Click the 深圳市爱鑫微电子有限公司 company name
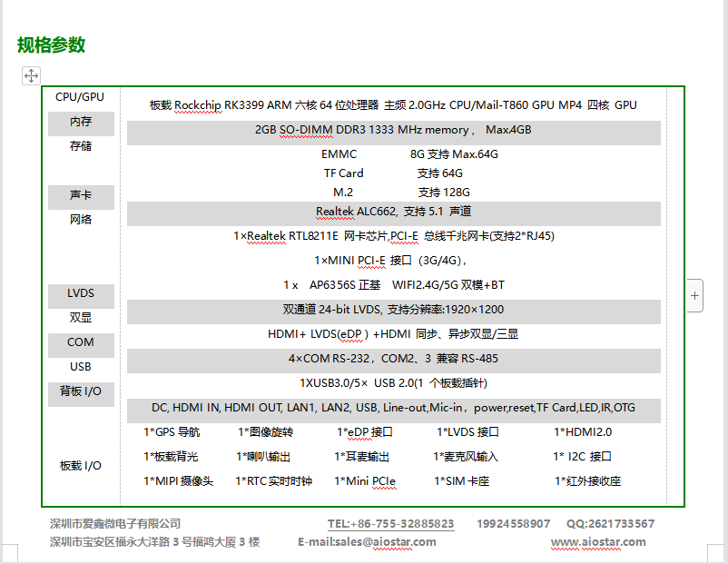Screen dimensions: 728x564 click(115, 524)
